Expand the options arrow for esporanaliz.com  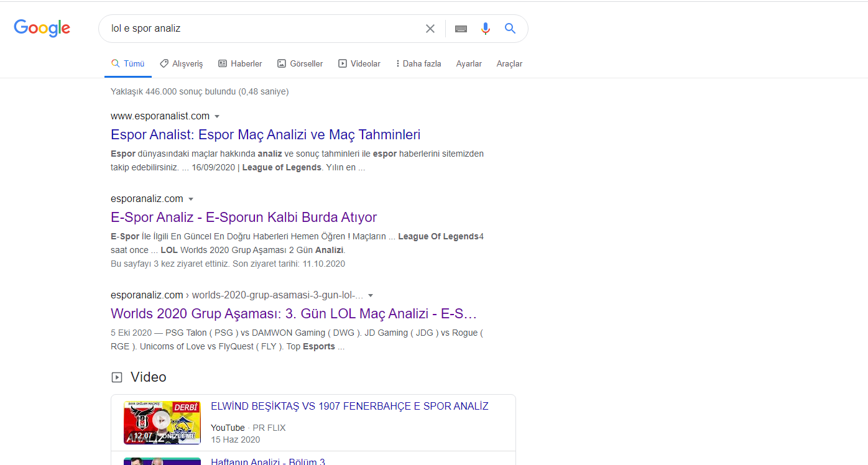(192, 198)
